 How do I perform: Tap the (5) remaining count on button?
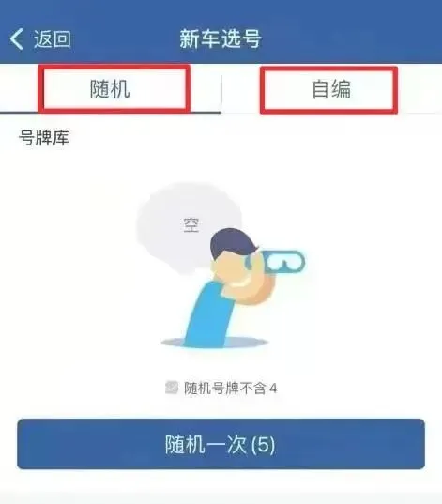(263, 445)
